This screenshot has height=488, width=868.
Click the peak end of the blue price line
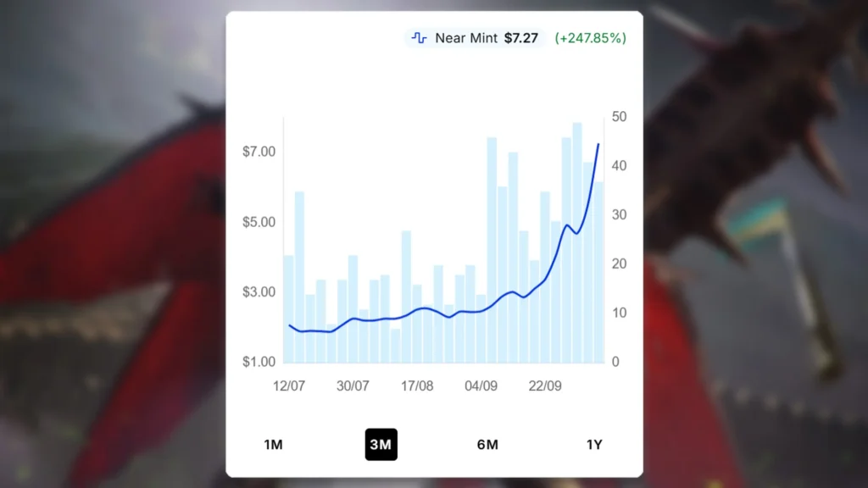coord(598,145)
